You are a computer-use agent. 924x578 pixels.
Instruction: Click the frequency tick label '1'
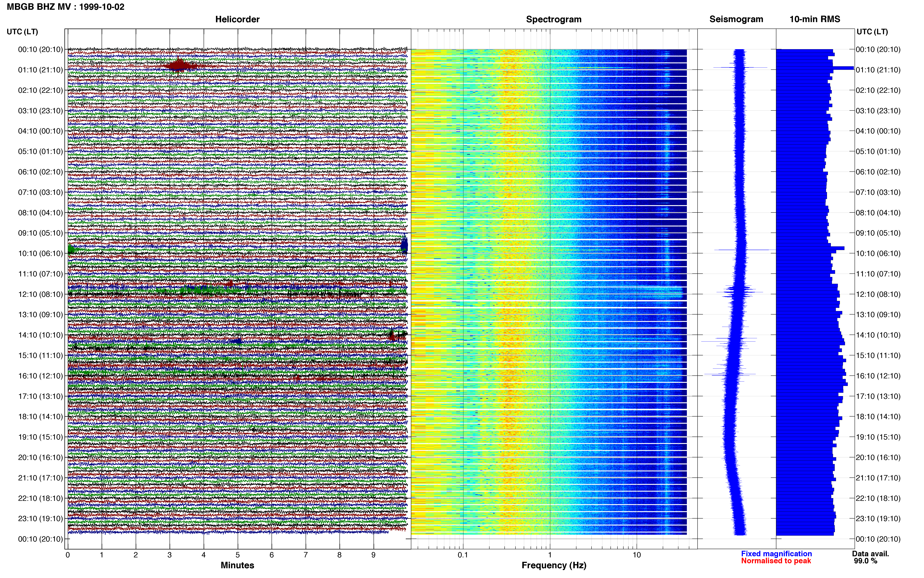[x=550, y=555]
